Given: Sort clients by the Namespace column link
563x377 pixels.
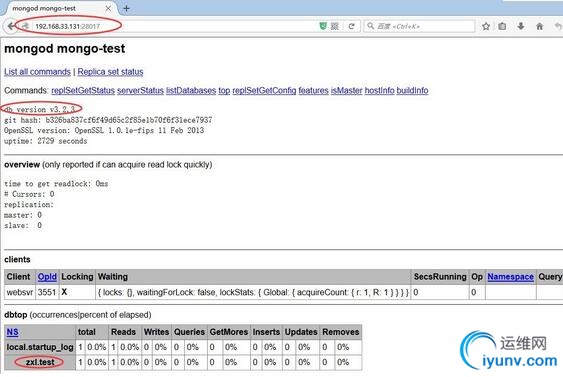Looking at the screenshot, I should pos(510,277).
